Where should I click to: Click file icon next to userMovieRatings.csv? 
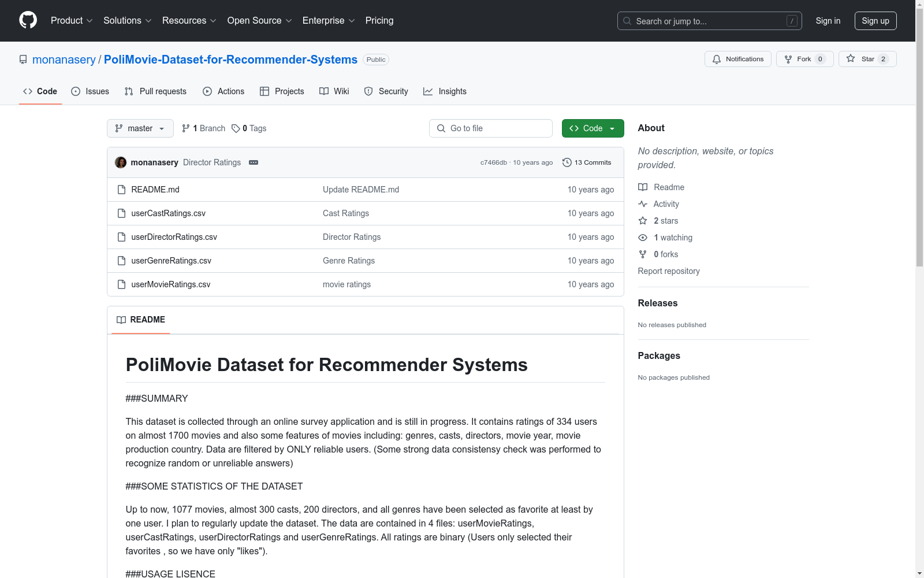tap(121, 284)
